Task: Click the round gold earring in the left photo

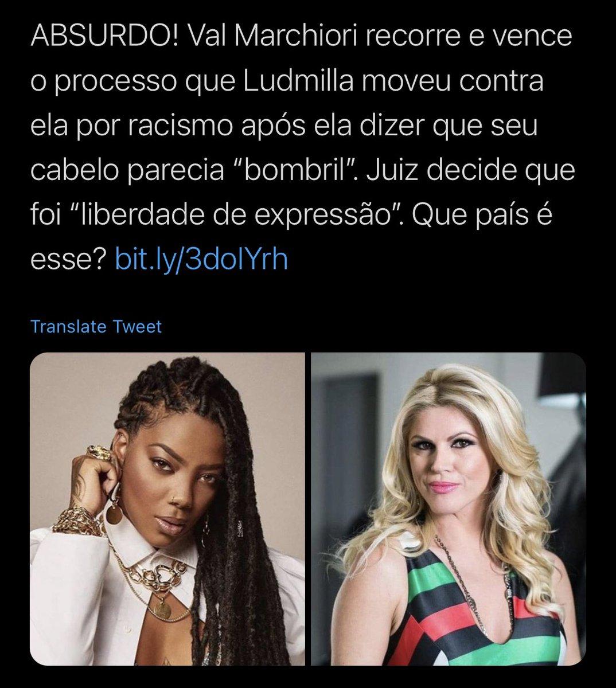Action: click(x=116, y=512)
